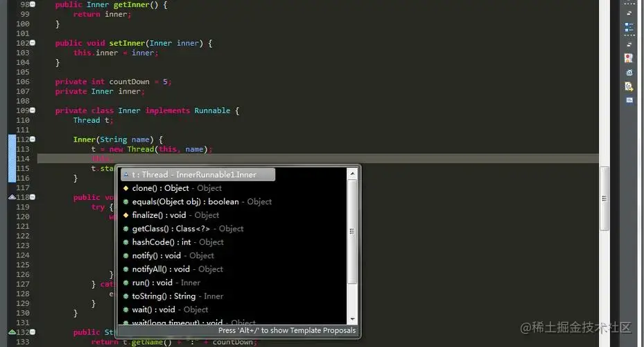The height and width of the screenshot is (347, 644).
Task: Click the field icon beside 't : Thread' proposal
Action: pyautogui.click(x=125, y=175)
